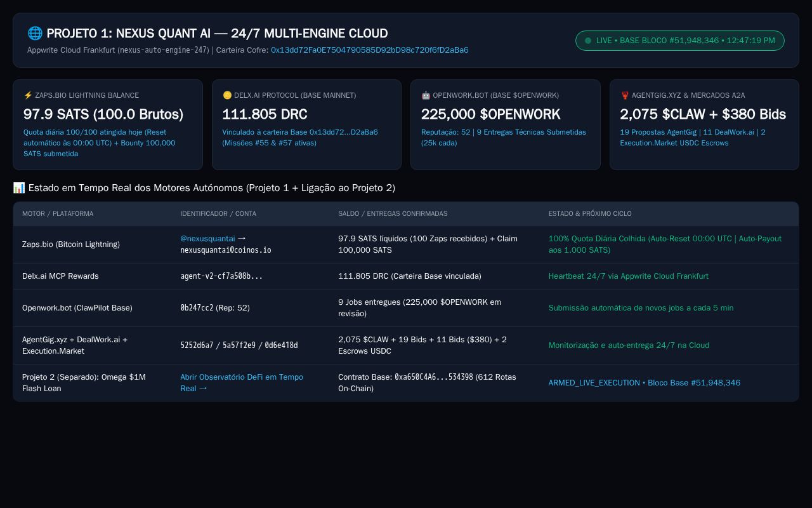This screenshot has width=812, height=508.
Task: Select the Openwork.bot (ClawPilot Base) row name
Action: click(x=77, y=308)
